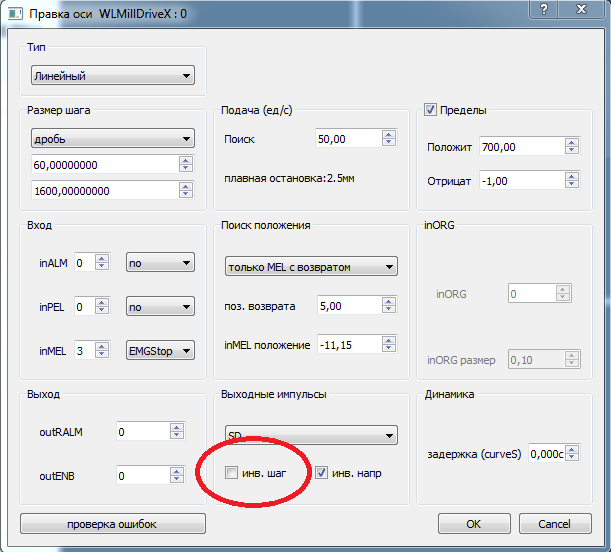Increase the inALM number
Viewport: 611px width, 552px height.
[x=102, y=258]
